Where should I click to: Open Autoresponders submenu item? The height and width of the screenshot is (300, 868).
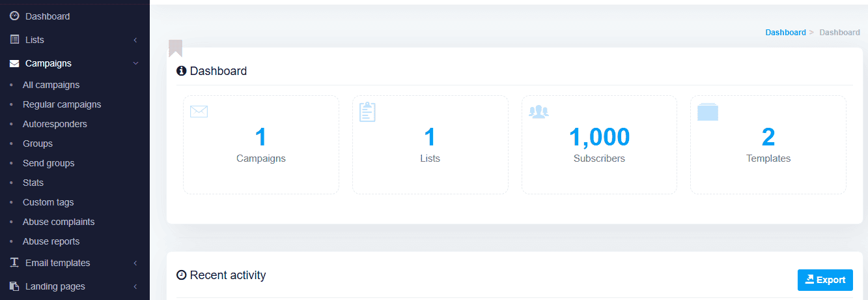55,124
